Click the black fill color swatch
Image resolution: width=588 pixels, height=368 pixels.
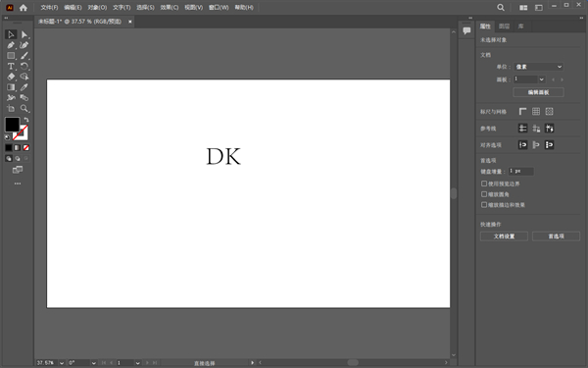click(12, 125)
